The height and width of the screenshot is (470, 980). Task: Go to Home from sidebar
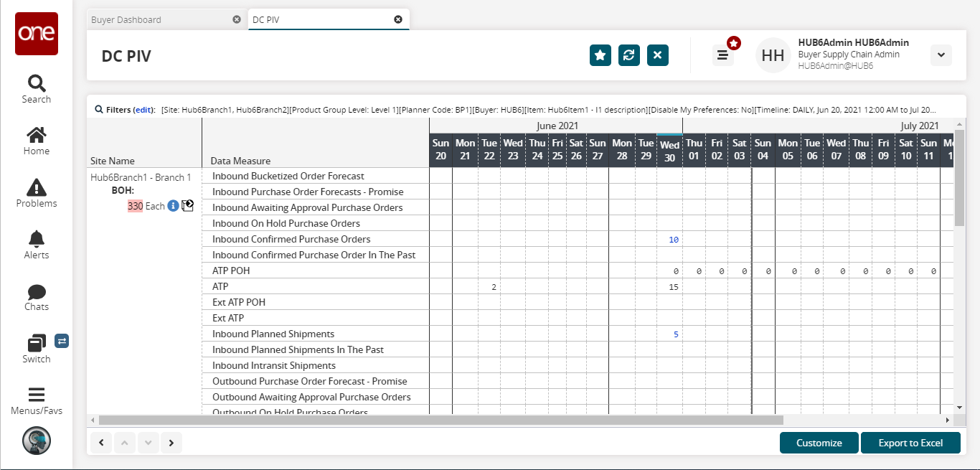point(36,141)
